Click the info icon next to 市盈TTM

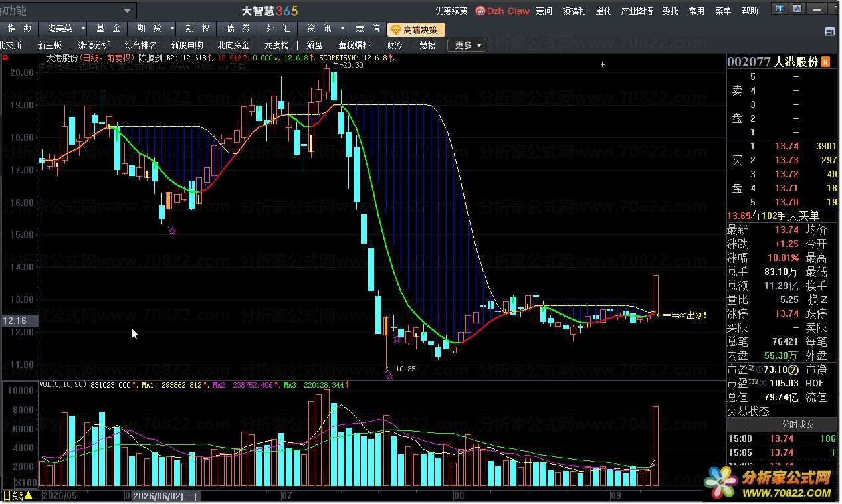click(762, 383)
